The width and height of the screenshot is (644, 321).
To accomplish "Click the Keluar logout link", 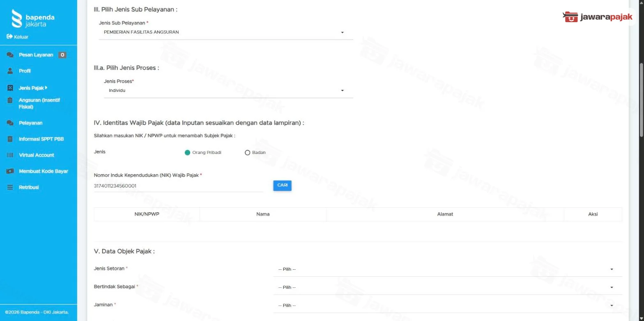I will click(21, 37).
